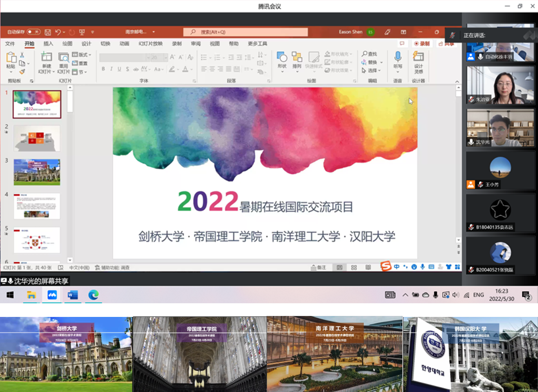This screenshot has width=538, height=392.
Task: Open Design Ideas (设计灵感)
Action: point(418,57)
